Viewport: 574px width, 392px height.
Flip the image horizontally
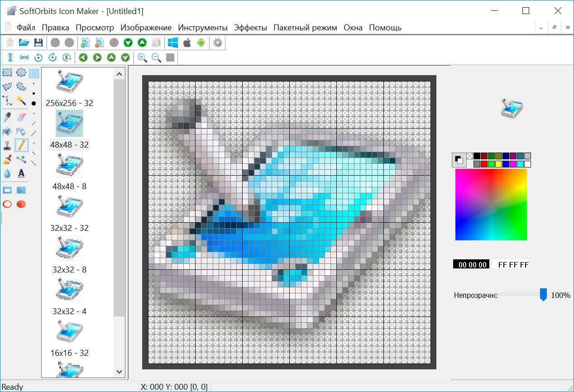[25, 57]
